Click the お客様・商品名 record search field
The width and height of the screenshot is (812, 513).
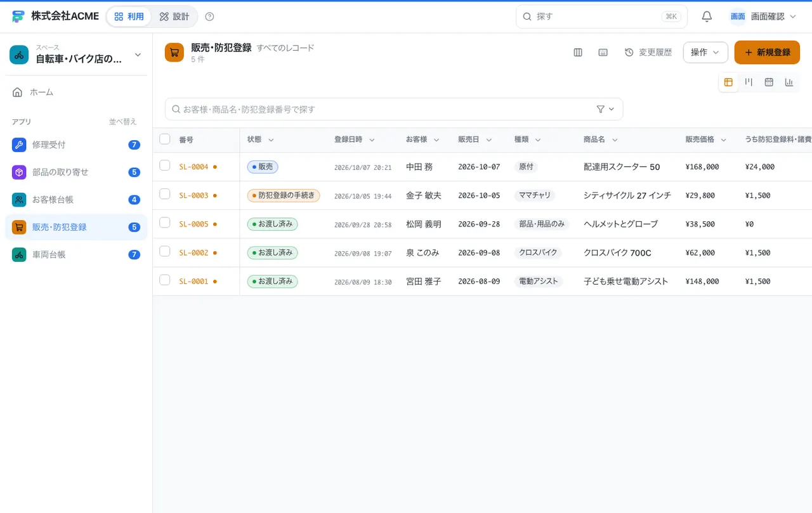394,109
